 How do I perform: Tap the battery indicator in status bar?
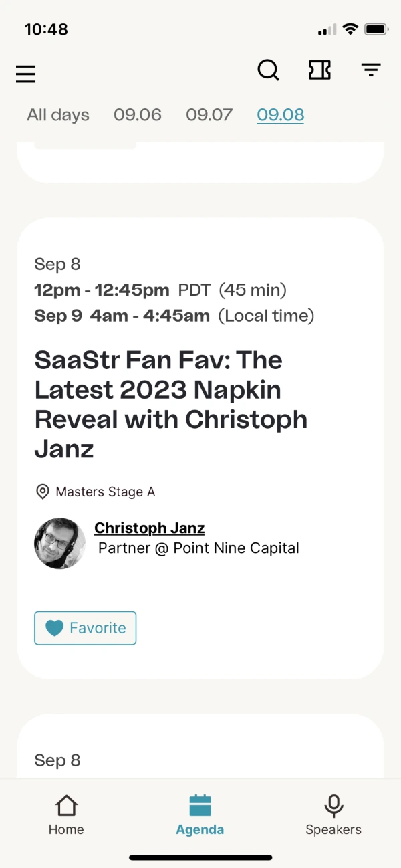click(376, 30)
